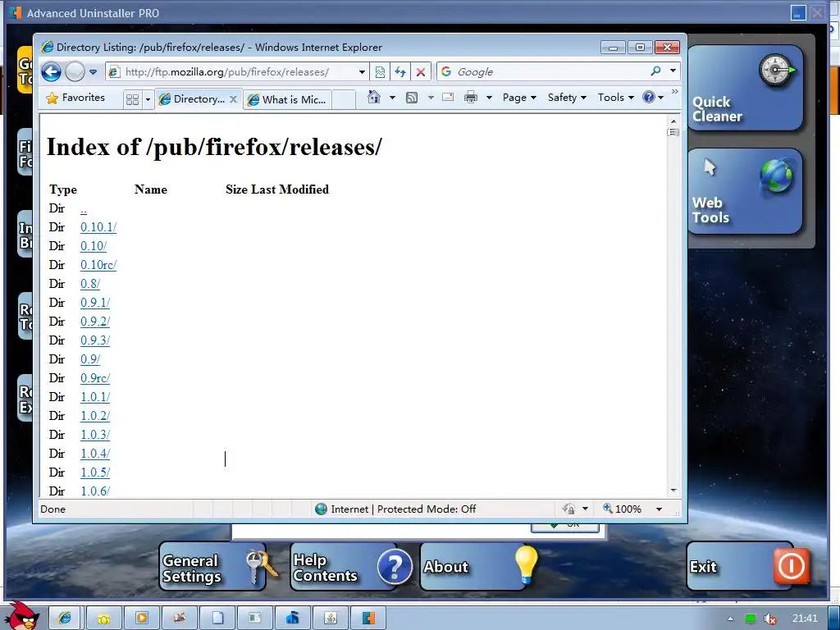840x630 pixels.
Task: Open the Favorites star button
Action: point(75,98)
